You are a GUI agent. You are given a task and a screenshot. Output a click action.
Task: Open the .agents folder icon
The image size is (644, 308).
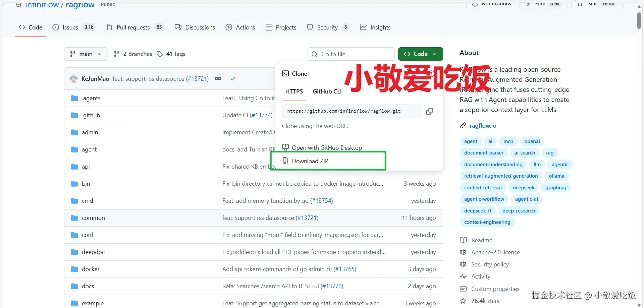click(74, 98)
